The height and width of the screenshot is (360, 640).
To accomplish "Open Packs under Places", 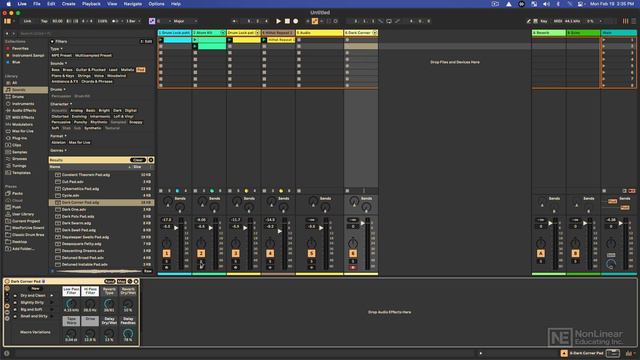I will tap(17, 193).
